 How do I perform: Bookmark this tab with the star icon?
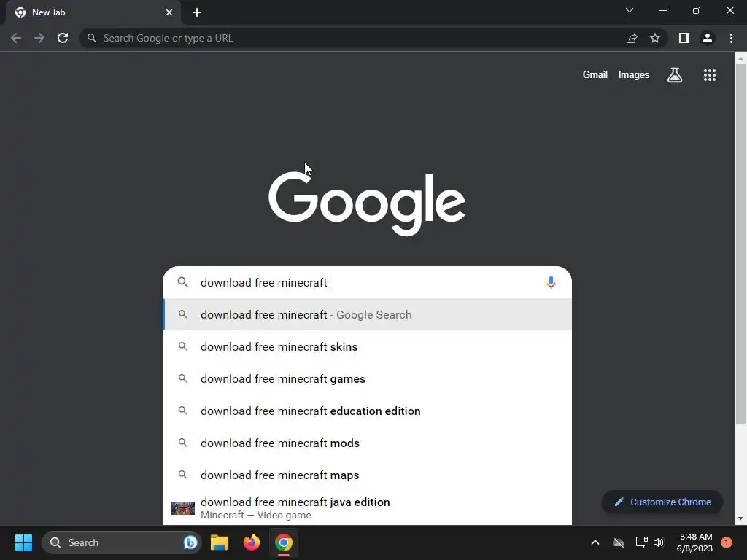point(655,38)
